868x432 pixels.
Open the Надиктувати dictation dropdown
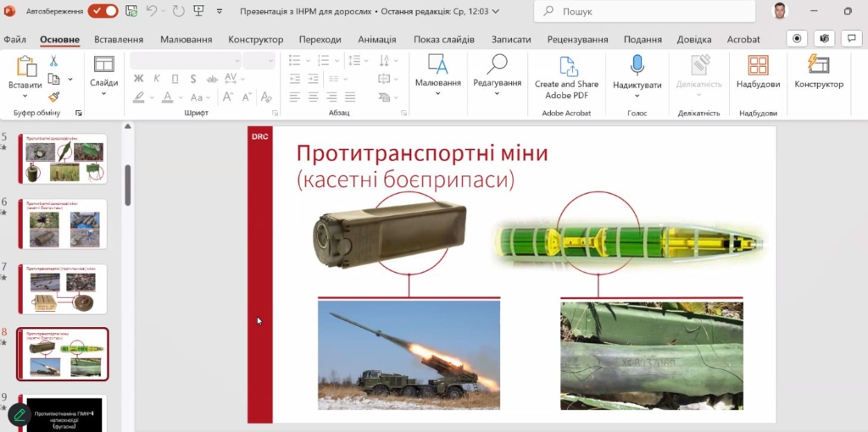pyautogui.click(x=637, y=95)
